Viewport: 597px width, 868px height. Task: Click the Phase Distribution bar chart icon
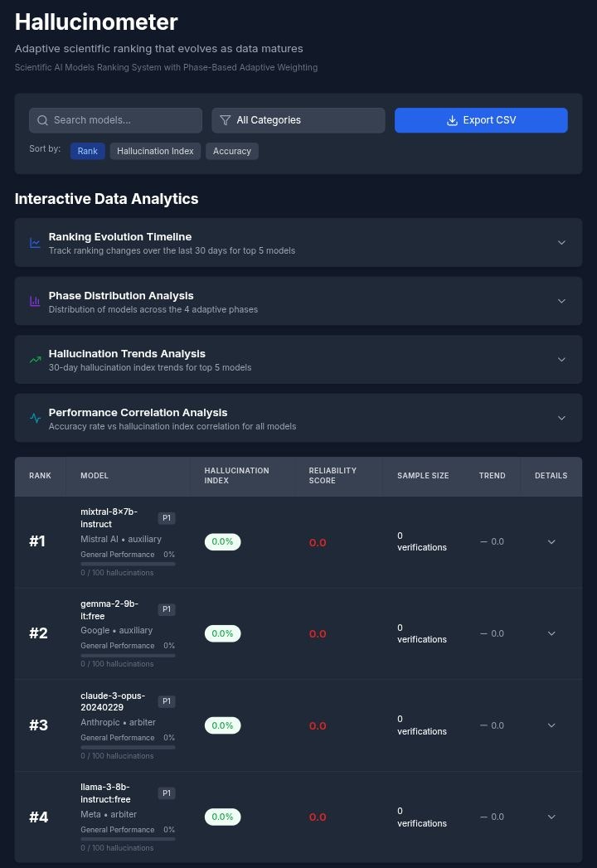click(x=35, y=302)
